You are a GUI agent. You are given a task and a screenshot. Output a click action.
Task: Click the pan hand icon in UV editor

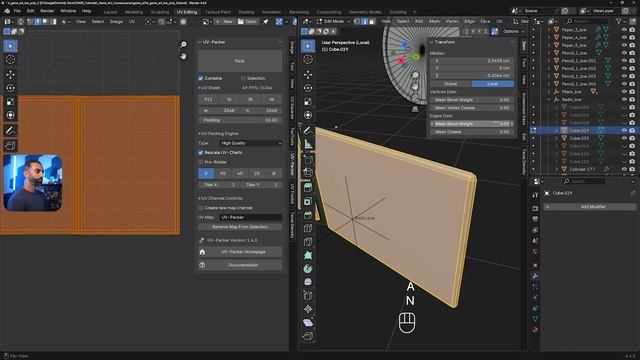pyautogui.click(x=183, y=56)
